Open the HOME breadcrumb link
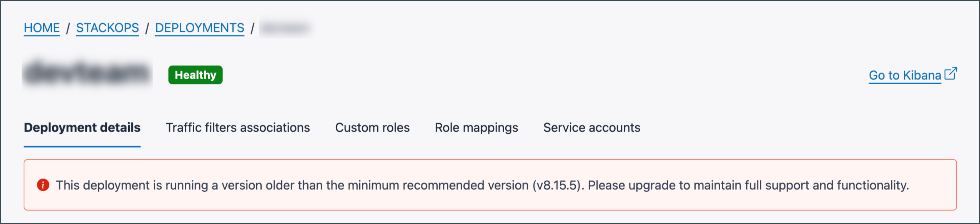The image size is (980, 224). tap(42, 28)
